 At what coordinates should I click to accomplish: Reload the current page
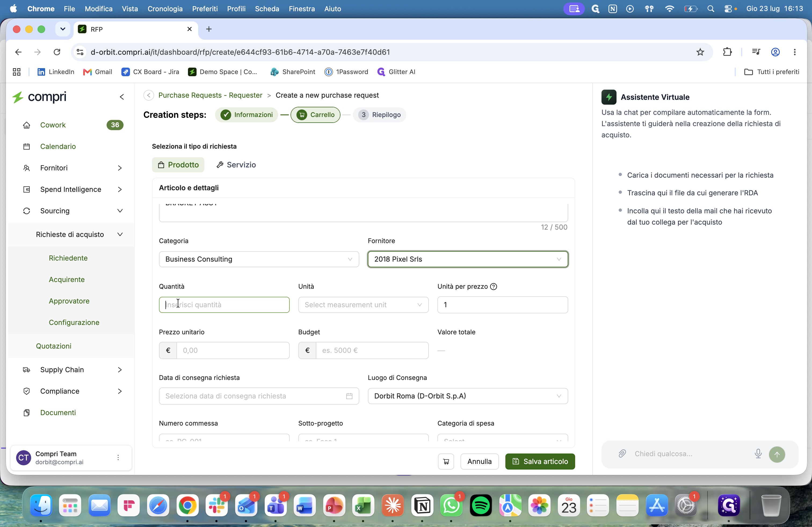point(57,52)
